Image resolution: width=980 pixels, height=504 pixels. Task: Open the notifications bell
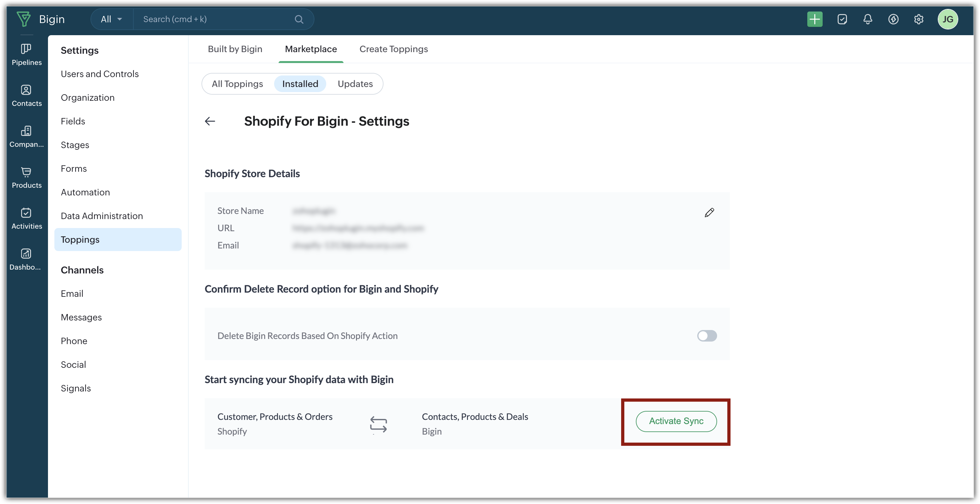[x=867, y=20]
